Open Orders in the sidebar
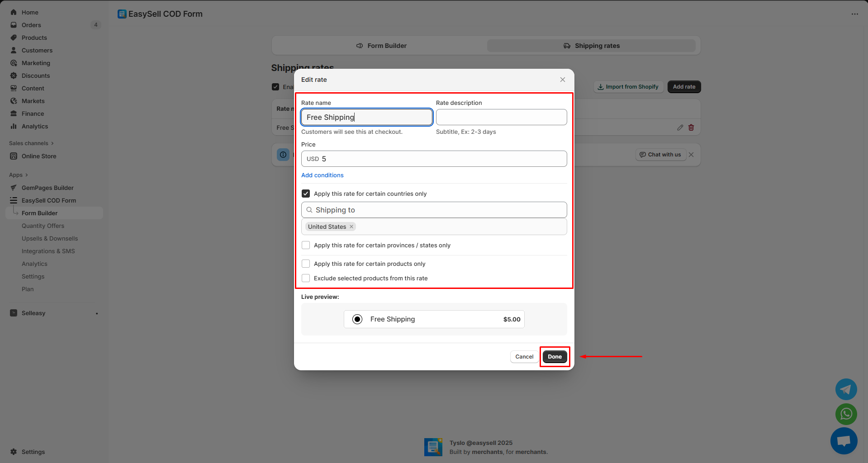Image resolution: width=868 pixels, height=463 pixels. point(31,25)
